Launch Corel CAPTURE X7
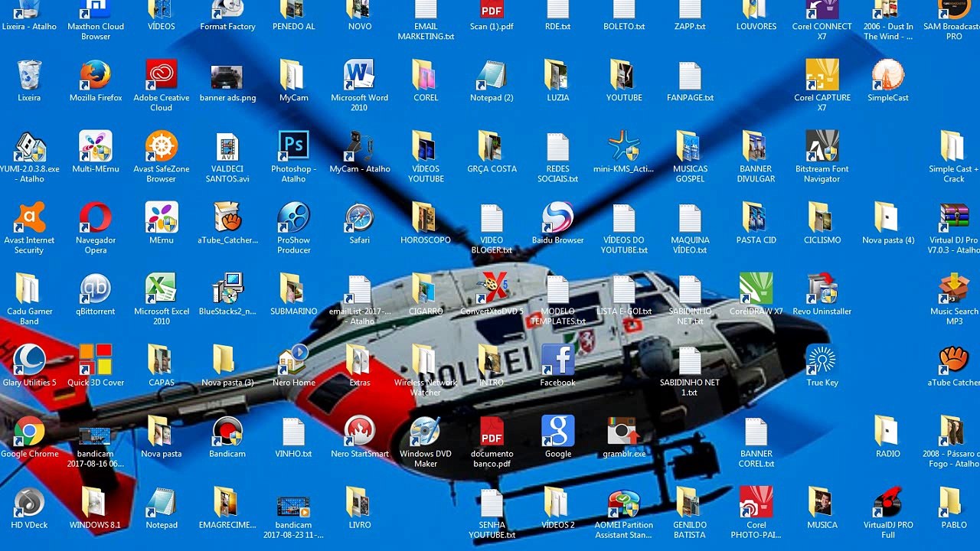This screenshot has height=551, width=980. click(822, 76)
